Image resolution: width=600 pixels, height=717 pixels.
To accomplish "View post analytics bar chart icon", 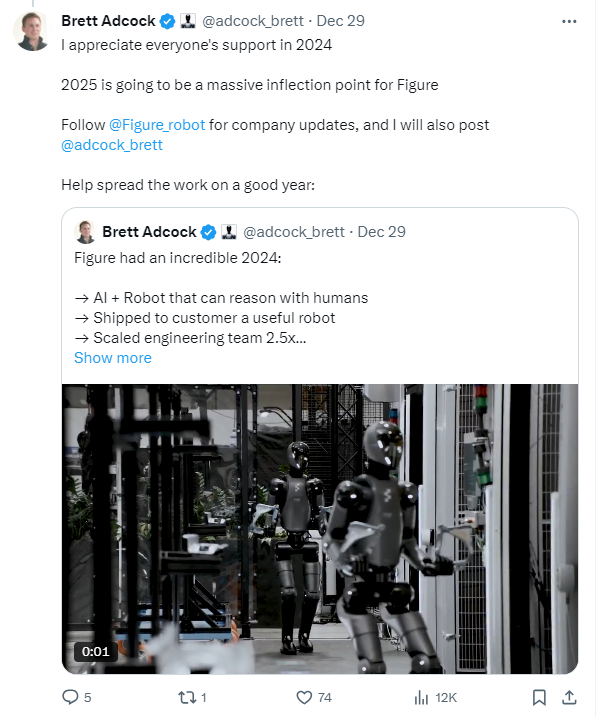I will tap(421, 697).
